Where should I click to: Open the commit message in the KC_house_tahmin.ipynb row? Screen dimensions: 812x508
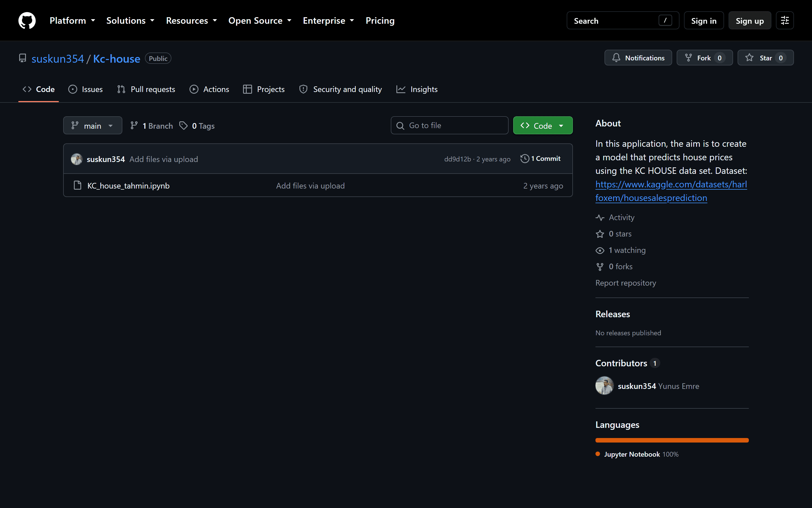(x=310, y=186)
